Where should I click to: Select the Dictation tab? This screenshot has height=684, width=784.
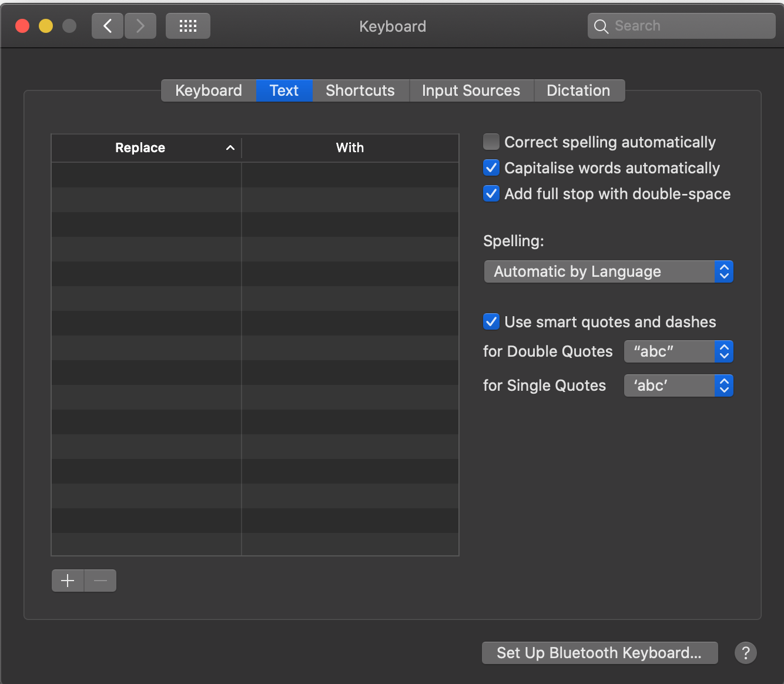coord(578,90)
